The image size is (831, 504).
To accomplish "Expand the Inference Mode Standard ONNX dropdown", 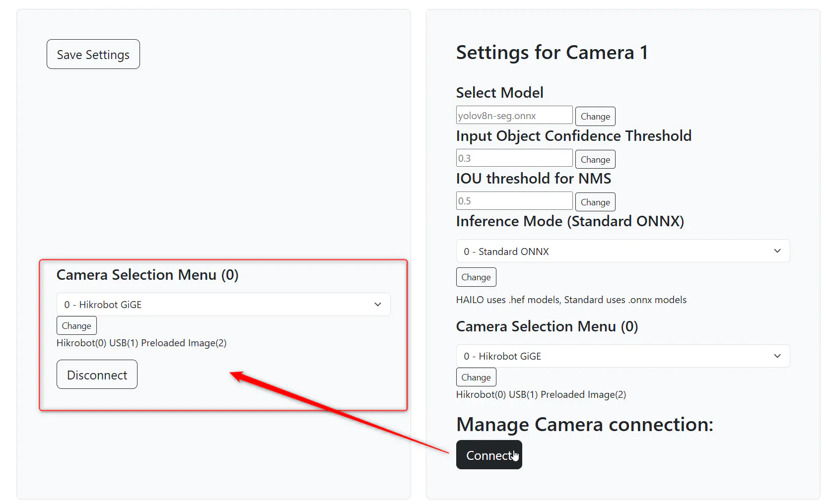I will point(623,251).
